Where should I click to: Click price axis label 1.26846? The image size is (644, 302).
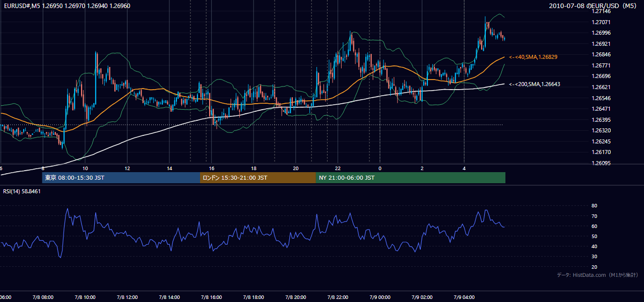[601, 54]
